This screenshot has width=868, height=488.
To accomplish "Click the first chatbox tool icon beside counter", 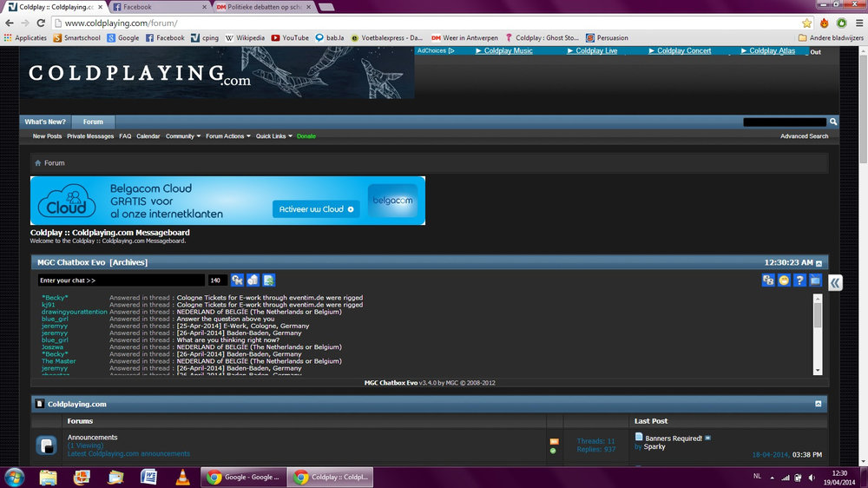I will 237,280.
